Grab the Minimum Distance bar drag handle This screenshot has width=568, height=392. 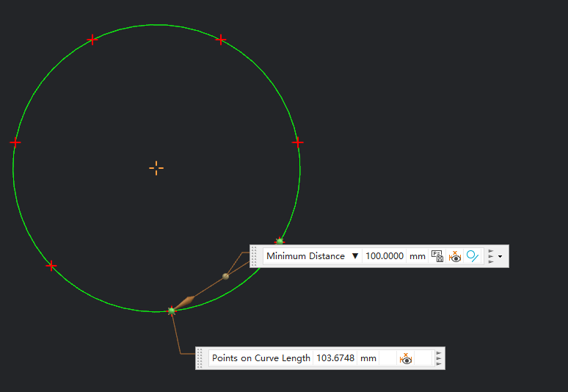tap(255, 256)
